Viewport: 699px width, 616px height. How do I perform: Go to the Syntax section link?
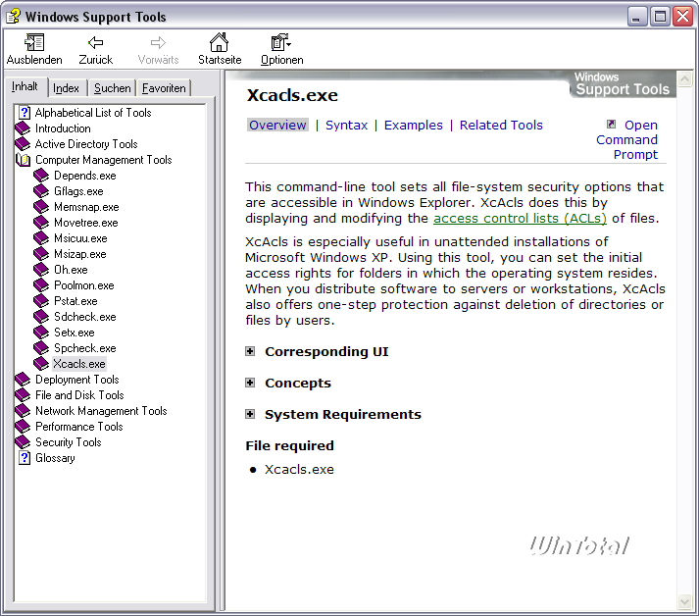(x=346, y=125)
